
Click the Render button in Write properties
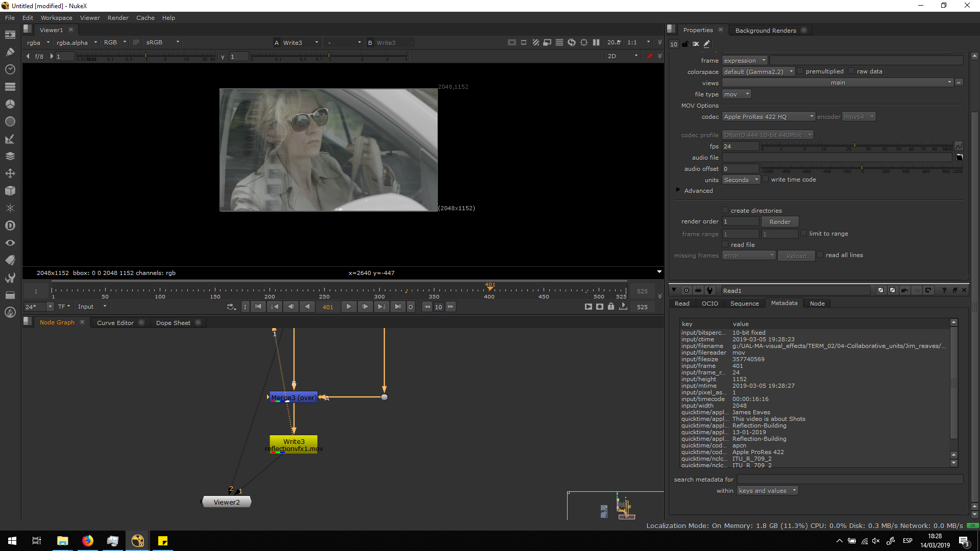[x=779, y=222]
